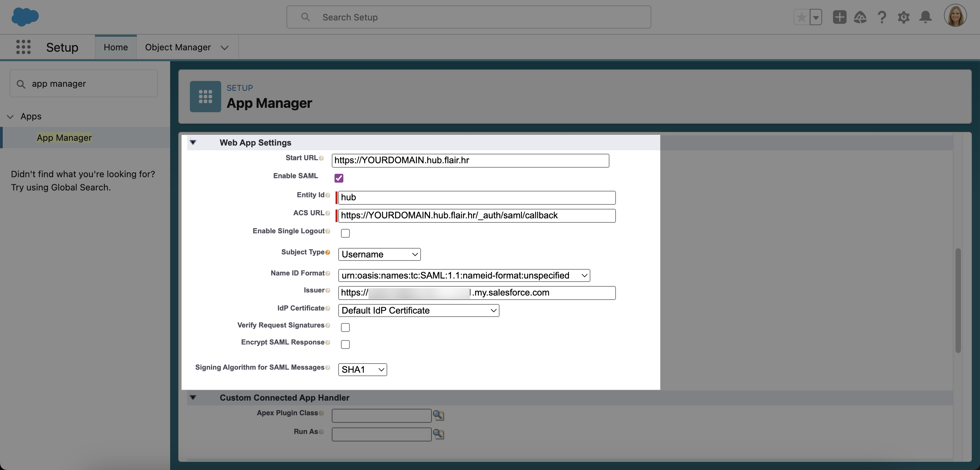Change the Signing Algorithm SHA1 dropdown
This screenshot has height=470, width=980.
coord(362,370)
